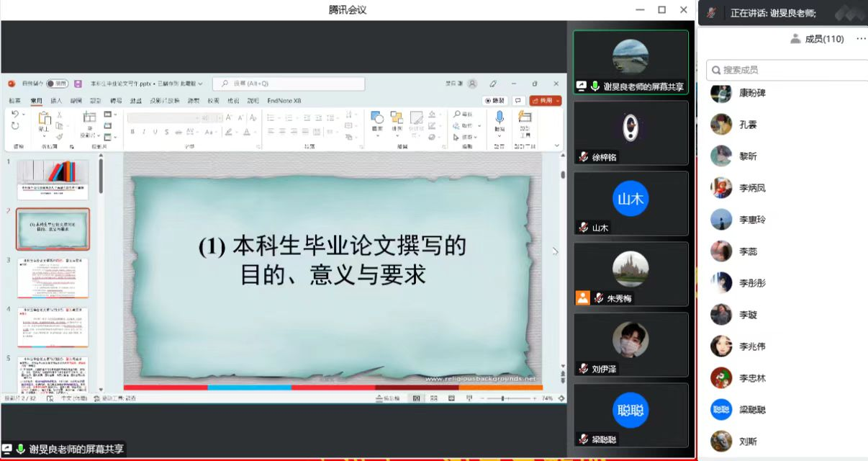Viewport: 868px width, 461px height.
Task: Toggle italic formatting in font group
Action: pos(144,132)
